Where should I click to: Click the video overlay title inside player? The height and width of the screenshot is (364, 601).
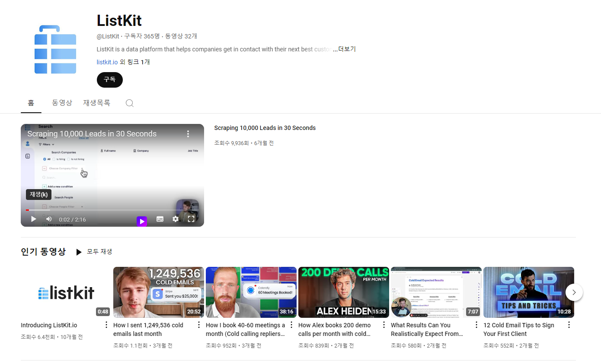point(92,134)
